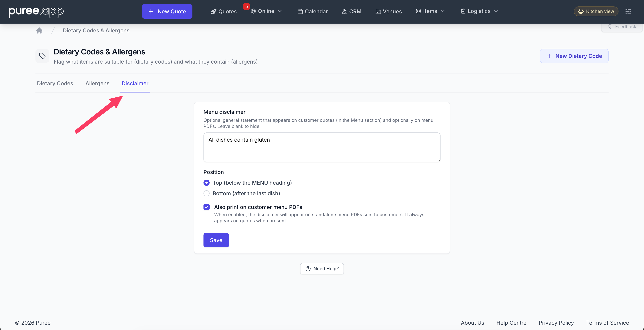Screen dimensions: 644x330
Task: Click the plus icon on New Dietary Code
Action: pyautogui.click(x=549, y=56)
